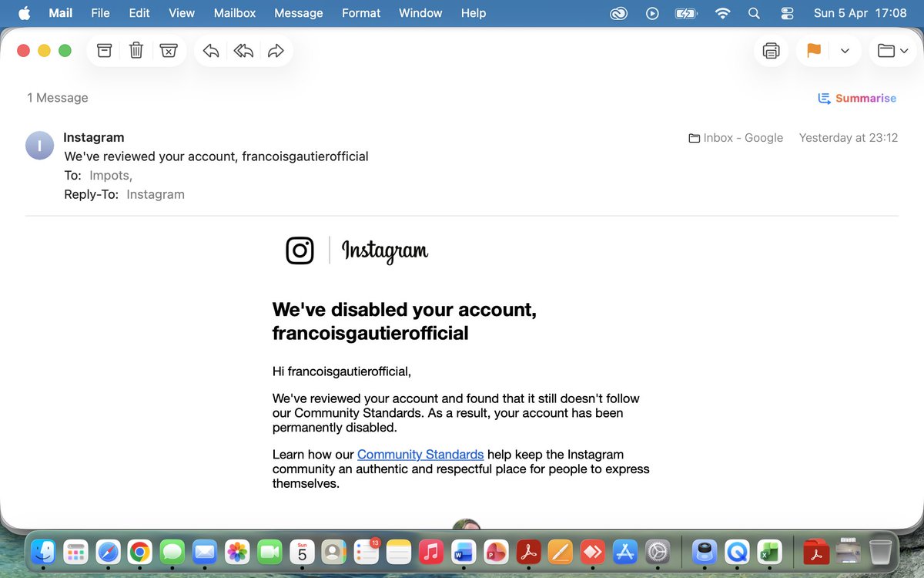The image size is (924, 578).
Task: Archive the Instagram message
Action: tap(104, 51)
